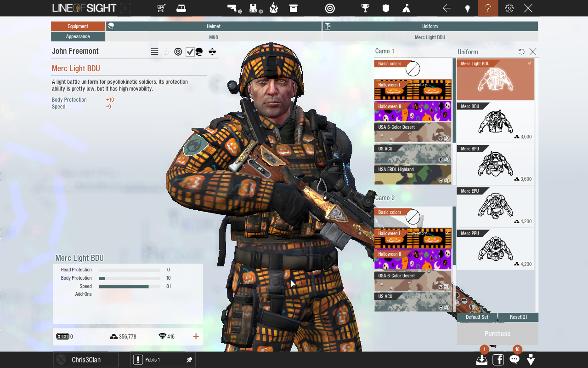Toggle the pin icon on Public 1 channel
Image resolution: width=588 pixels, height=368 pixels.
pyautogui.click(x=189, y=360)
